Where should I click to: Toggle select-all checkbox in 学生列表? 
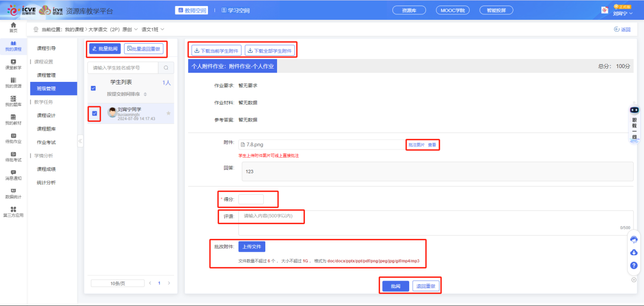pos(93,88)
